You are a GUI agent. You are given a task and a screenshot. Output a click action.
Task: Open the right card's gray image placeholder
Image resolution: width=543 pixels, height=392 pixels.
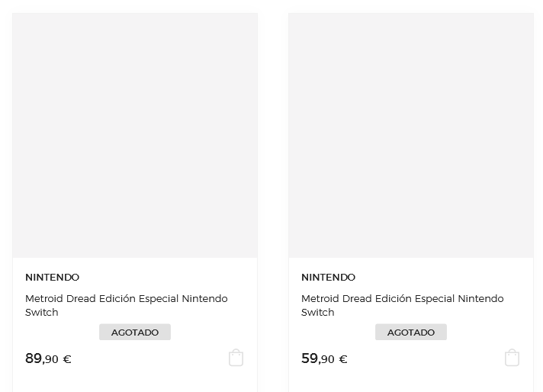(411, 135)
